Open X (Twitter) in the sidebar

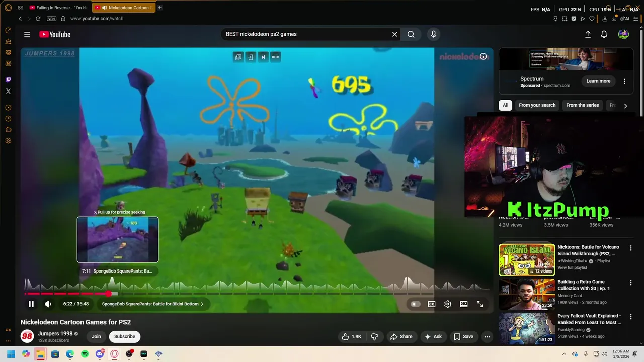click(x=8, y=91)
